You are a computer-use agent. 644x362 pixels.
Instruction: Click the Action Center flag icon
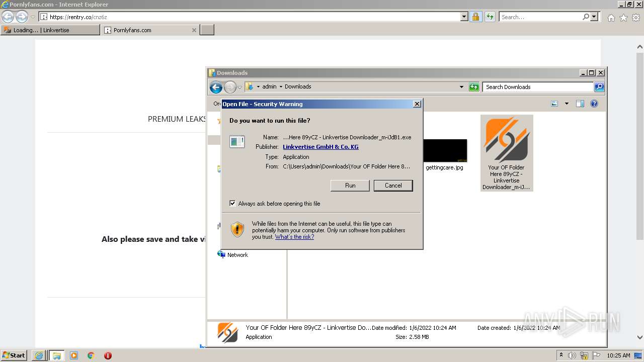[x=595, y=355]
